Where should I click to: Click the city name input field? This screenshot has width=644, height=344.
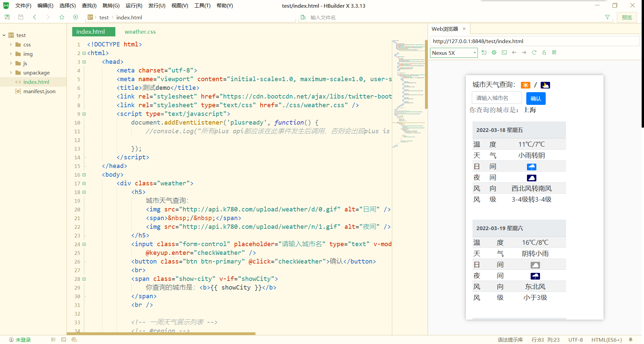(497, 98)
